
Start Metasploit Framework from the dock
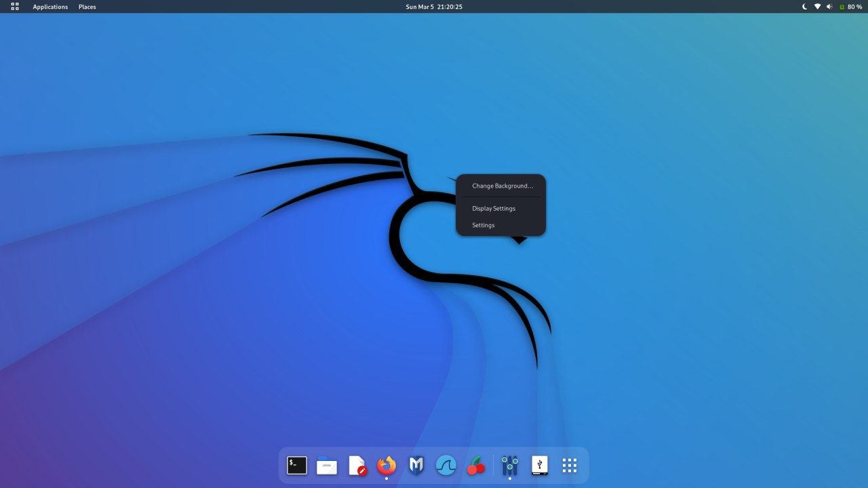tap(416, 466)
